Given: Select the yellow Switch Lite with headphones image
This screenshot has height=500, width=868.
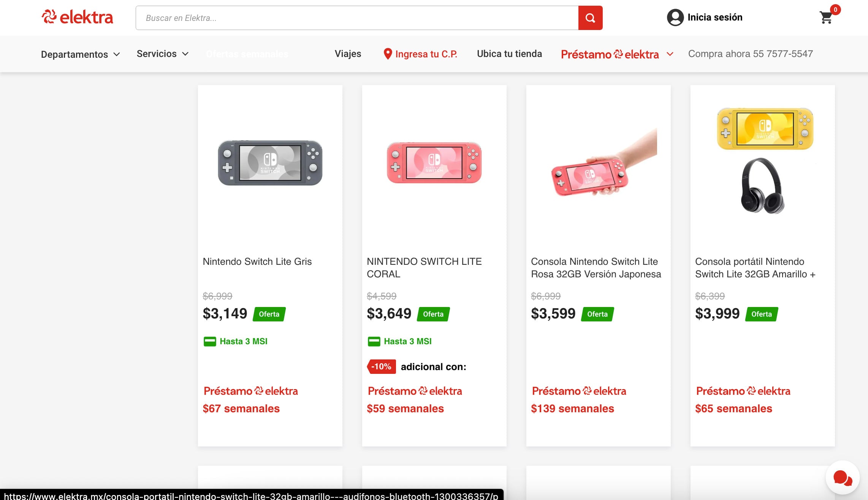Looking at the screenshot, I should 765,160.
